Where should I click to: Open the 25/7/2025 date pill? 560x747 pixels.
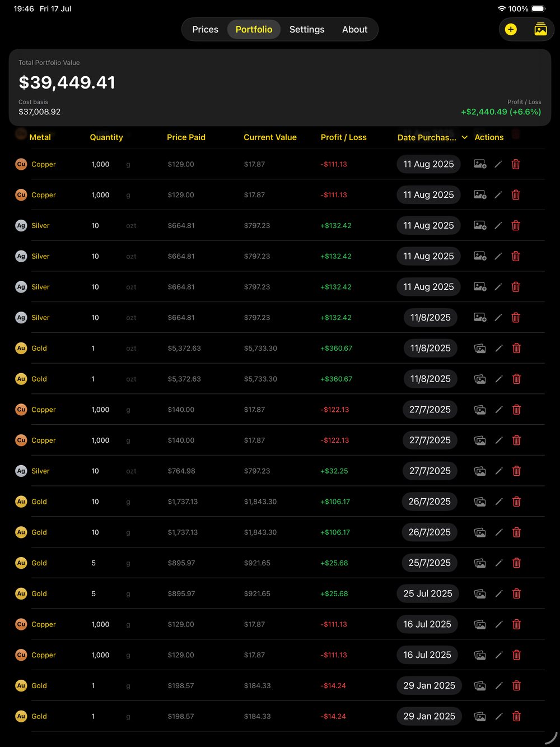[x=430, y=563]
